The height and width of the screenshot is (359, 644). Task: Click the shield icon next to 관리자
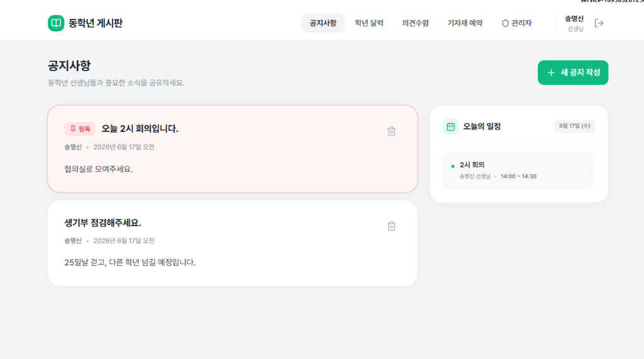pyautogui.click(x=505, y=23)
